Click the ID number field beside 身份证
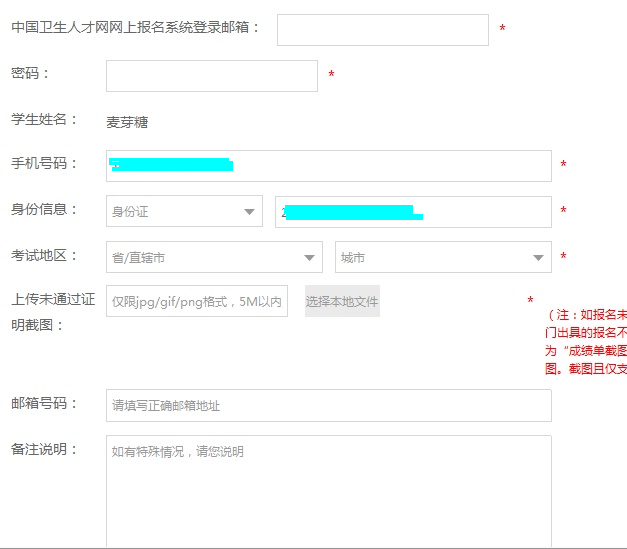The height and width of the screenshot is (549, 627). (412, 212)
